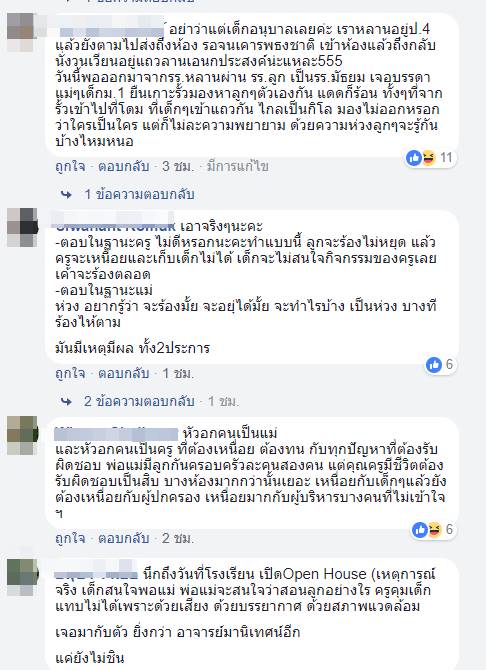Reply to the first comment via ตอบกลับ
486x670 pixels.
124,166
